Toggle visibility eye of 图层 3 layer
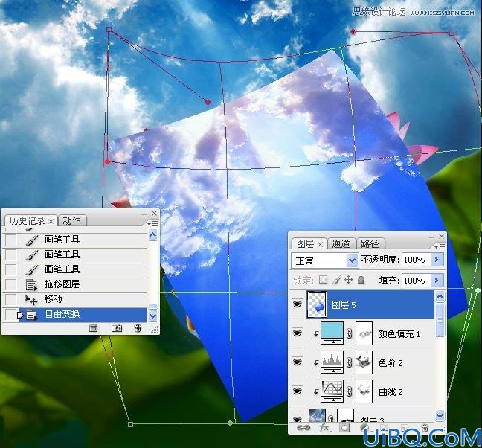 click(x=297, y=419)
